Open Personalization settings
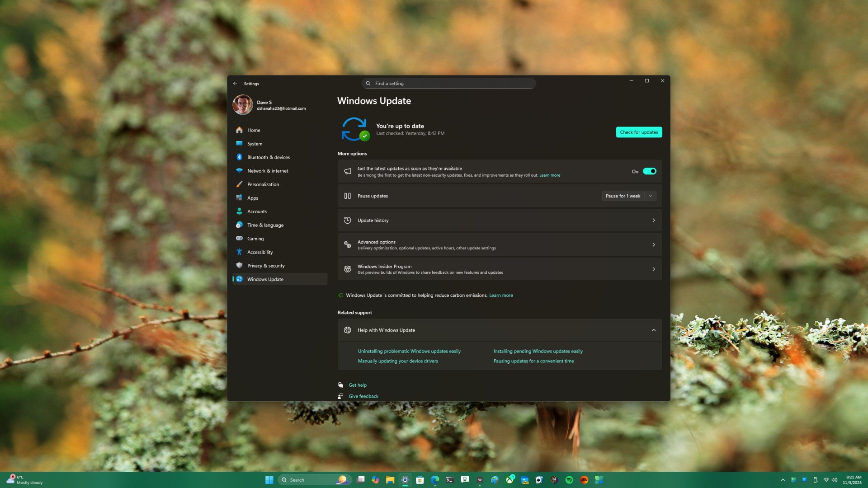Image resolution: width=868 pixels, height=488 pixels. [280, 184]
